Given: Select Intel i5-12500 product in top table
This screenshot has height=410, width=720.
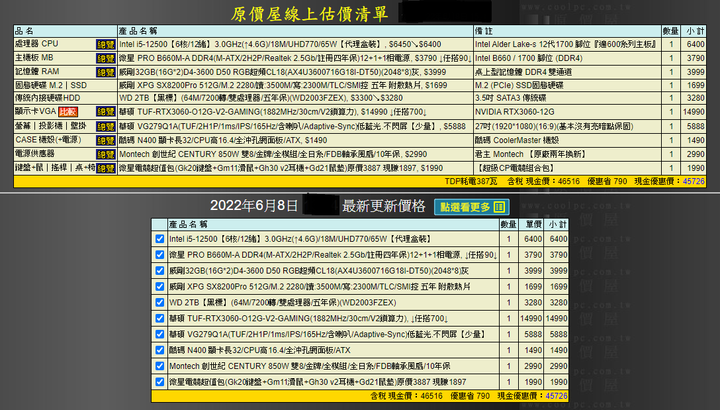Looking at the screenshot, I should coord(280,45).
